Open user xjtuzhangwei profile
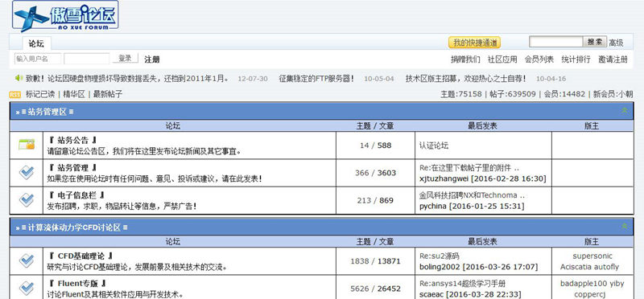 [x=444, y=178]
